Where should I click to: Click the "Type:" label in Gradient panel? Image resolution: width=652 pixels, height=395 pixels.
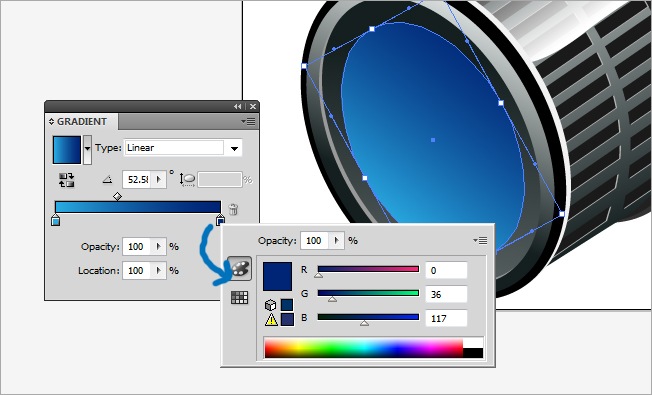click(x=108, y=148)
